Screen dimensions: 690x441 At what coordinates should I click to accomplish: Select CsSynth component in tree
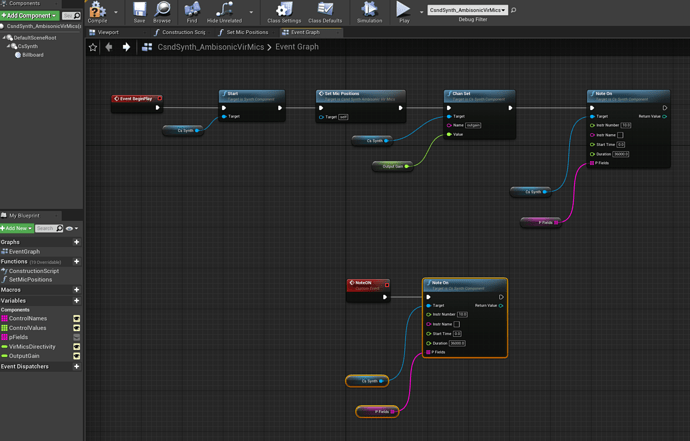[x=27, y=46]
